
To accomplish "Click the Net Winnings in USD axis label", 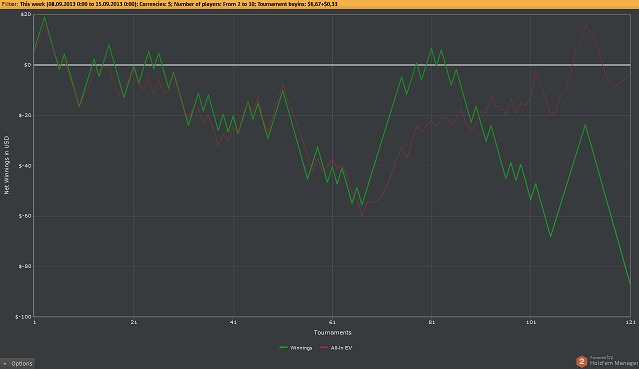I will 7,165.
